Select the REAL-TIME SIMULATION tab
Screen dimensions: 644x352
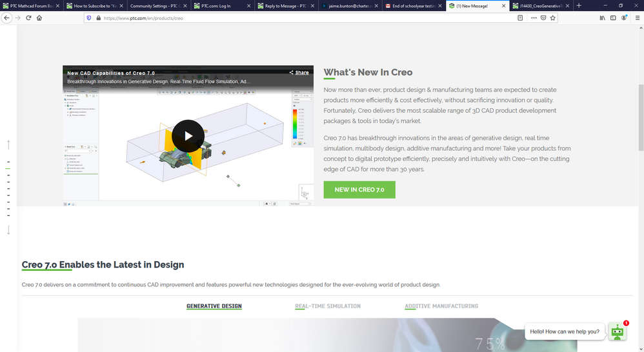click(x=328, y=306)
